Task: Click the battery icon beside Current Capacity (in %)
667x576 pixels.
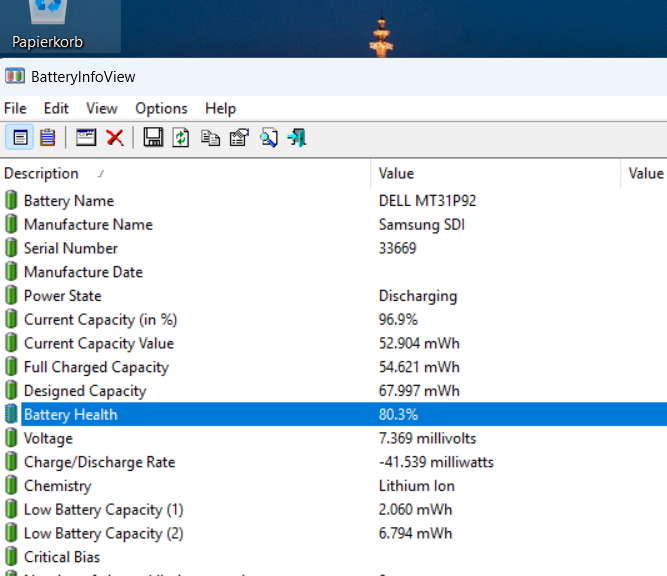Action: (11, 319)
